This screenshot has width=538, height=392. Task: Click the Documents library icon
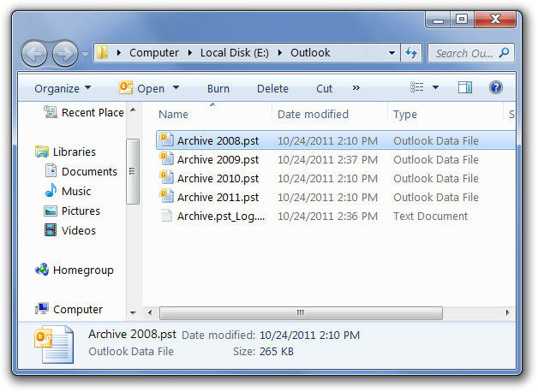click(51, 170)
